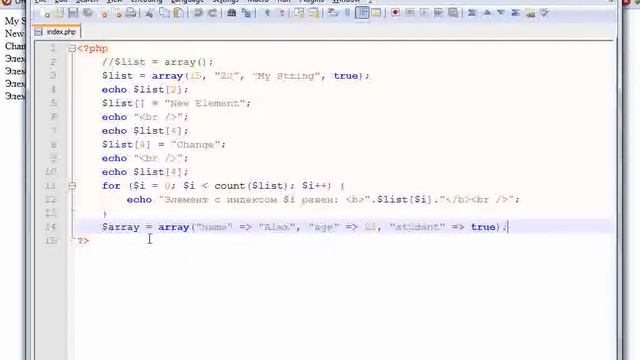
Task: Click the echo "Элемент с индексом" line
Action: coord(323,200)
